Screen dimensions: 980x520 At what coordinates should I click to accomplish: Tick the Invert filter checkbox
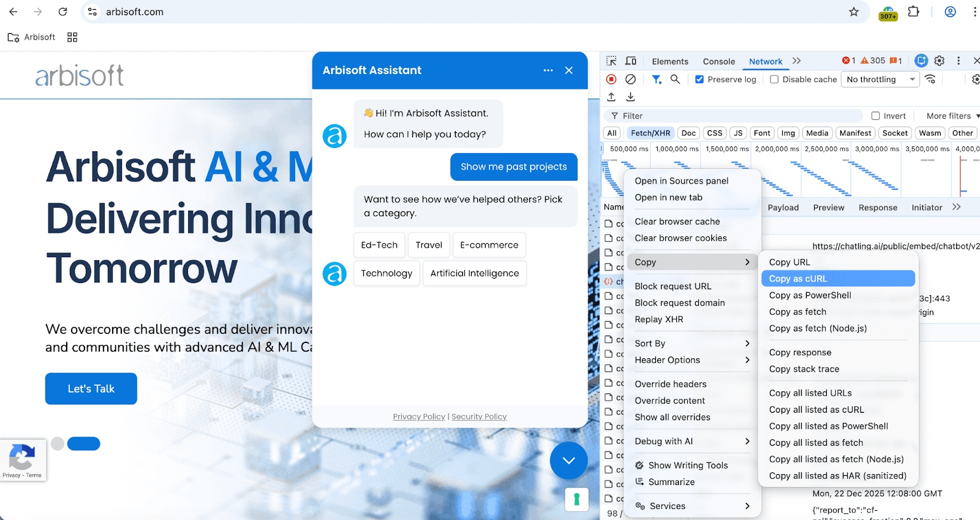(875, 116)
